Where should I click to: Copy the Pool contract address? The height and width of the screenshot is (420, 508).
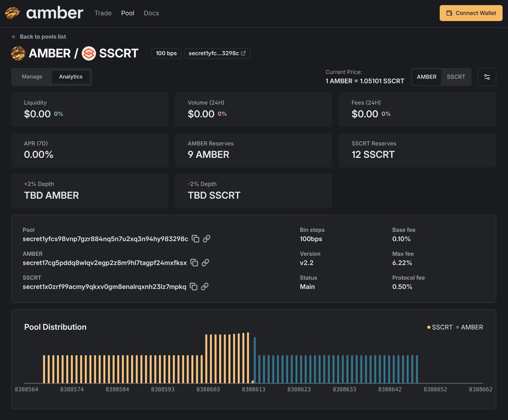tap(195, 239)
